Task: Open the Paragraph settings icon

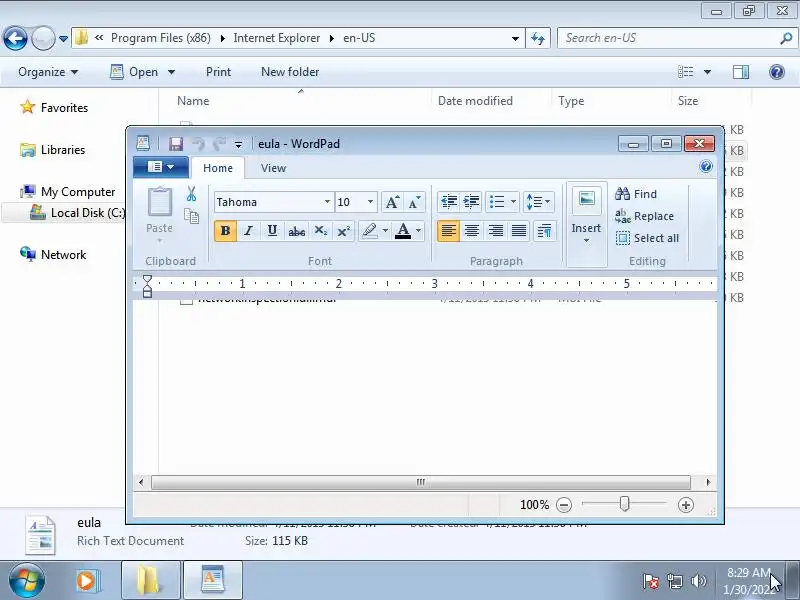Action: (x=544, y=231)
